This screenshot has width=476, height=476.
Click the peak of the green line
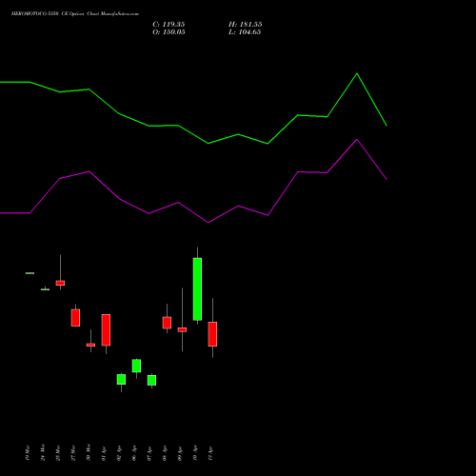357,73
